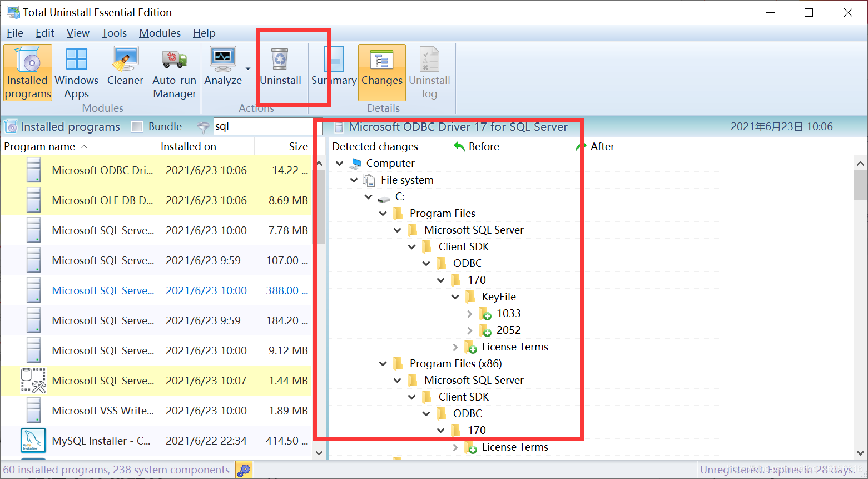Select the KeyFile folder
This screenshot has width=868, height=479.
pyautogui.click(x=491, y=297)
